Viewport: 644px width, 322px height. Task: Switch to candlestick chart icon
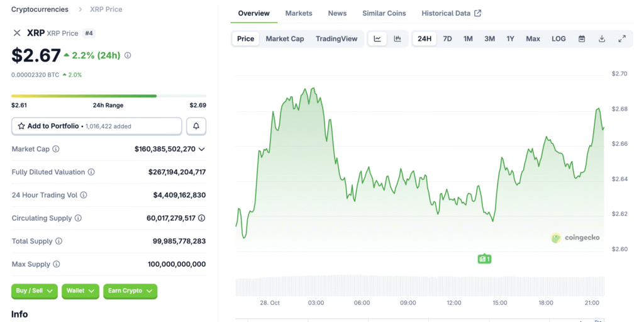tap(397, 39)
